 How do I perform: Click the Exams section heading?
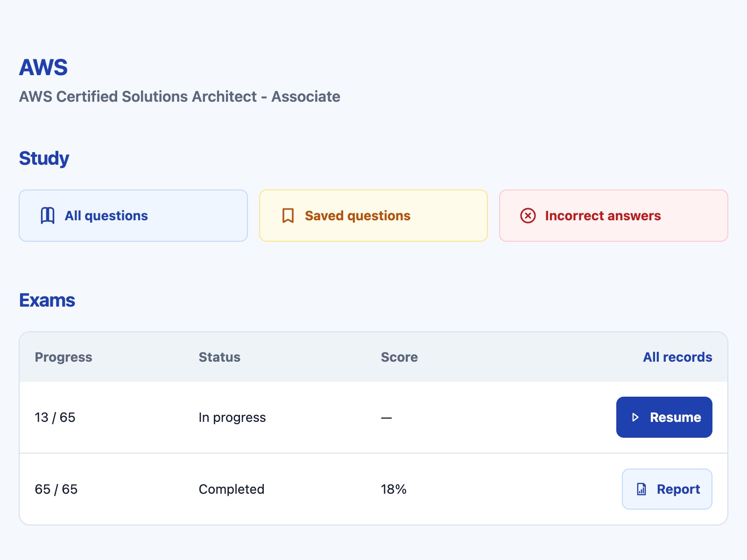tap(47, 300)
